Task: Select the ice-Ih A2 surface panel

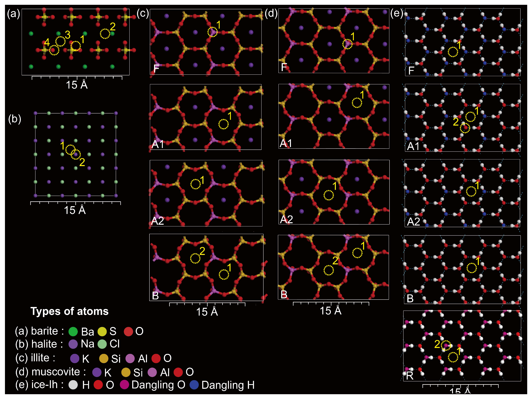Action: point(462,193)
